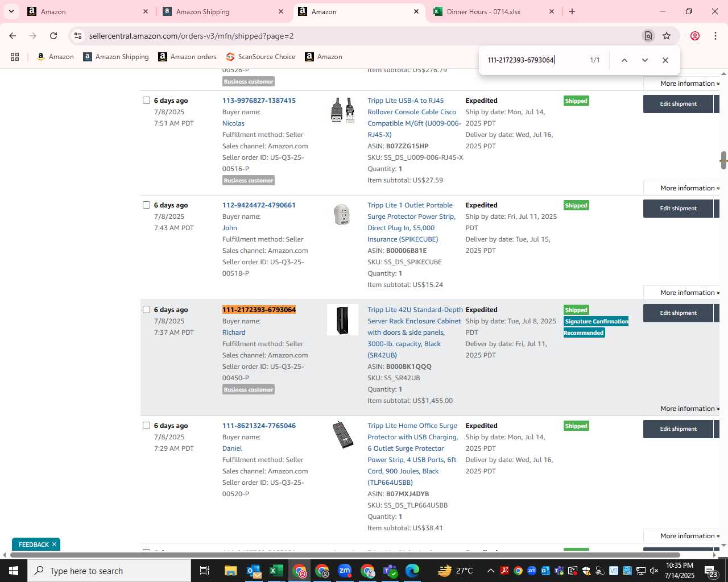
Task: Select checkbox for order 111-2172393-6793064
Action: (x=146, y=309)
